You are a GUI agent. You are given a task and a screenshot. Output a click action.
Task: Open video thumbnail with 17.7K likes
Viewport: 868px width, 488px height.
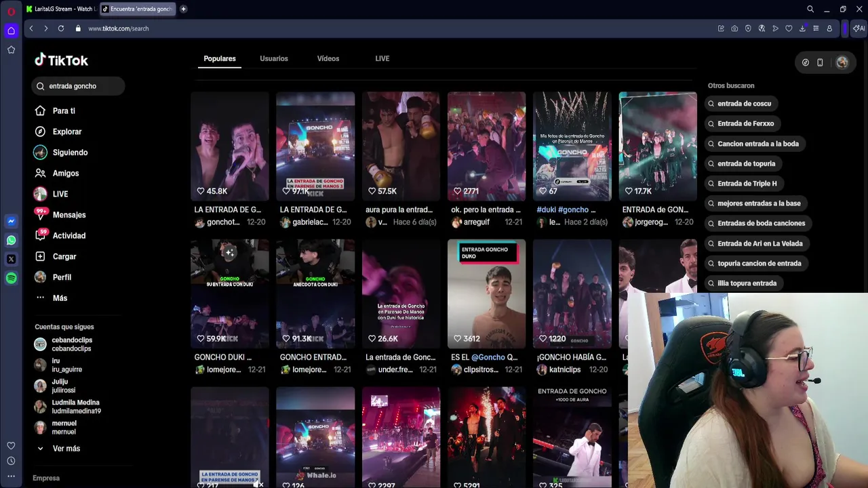click(x=658, y=146)
